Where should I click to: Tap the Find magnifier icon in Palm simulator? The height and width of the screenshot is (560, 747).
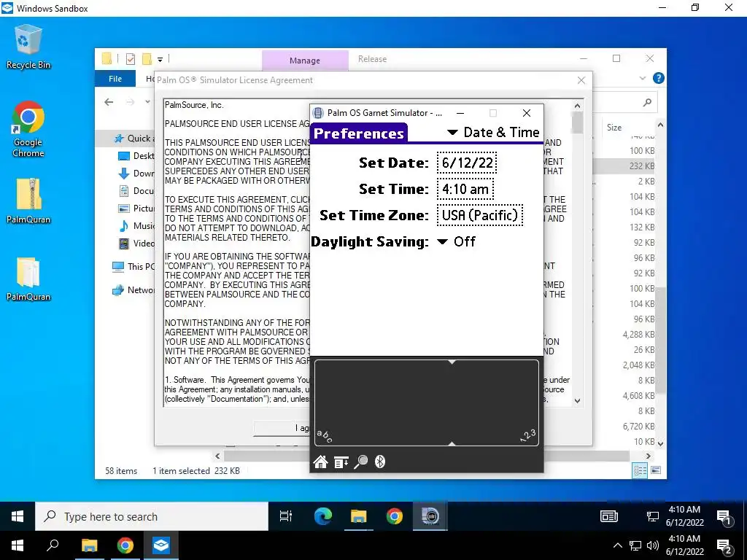tap(361, 462)
